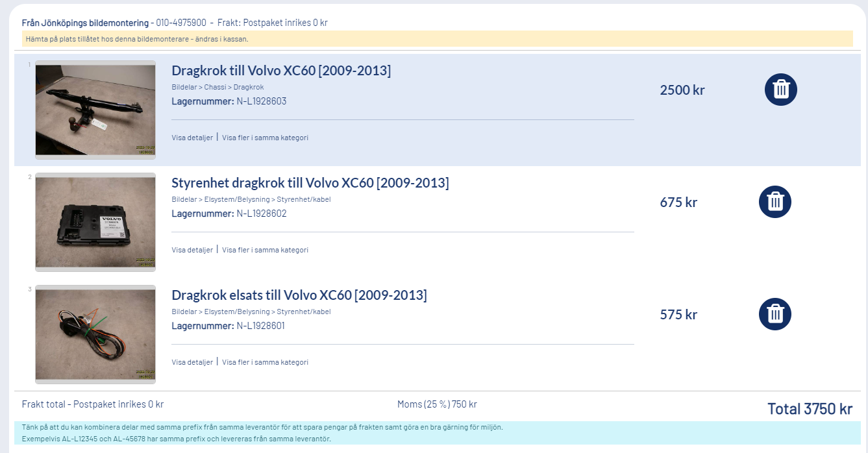868x453 pixels.
Task: Select 'Frakt total - Postpaket inrikes 0 kr'
Action: coord(93,404)
